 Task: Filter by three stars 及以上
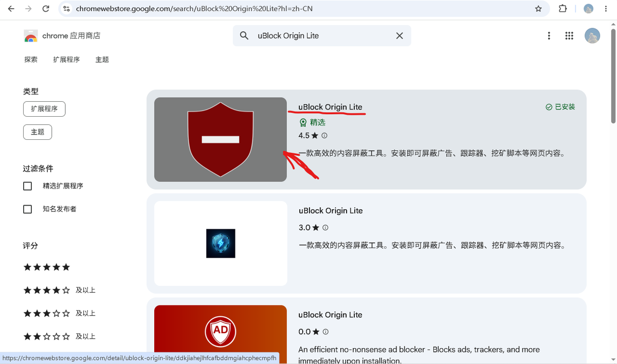(60, 314)
